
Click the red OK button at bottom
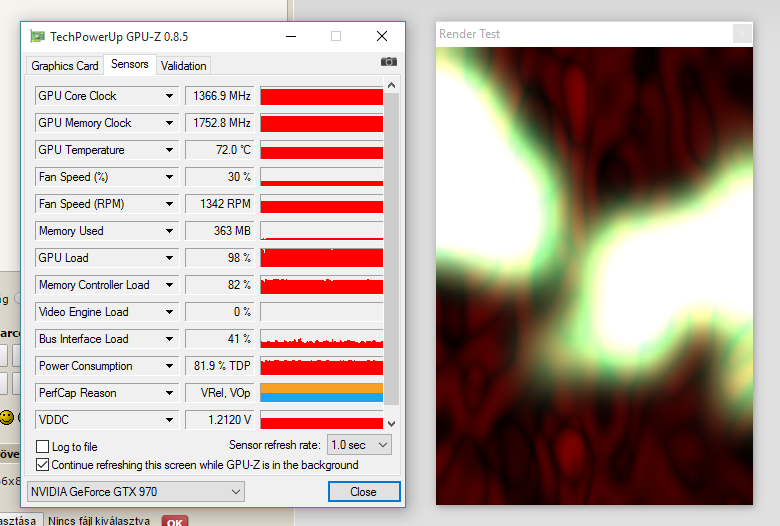[x=175, y=521]
